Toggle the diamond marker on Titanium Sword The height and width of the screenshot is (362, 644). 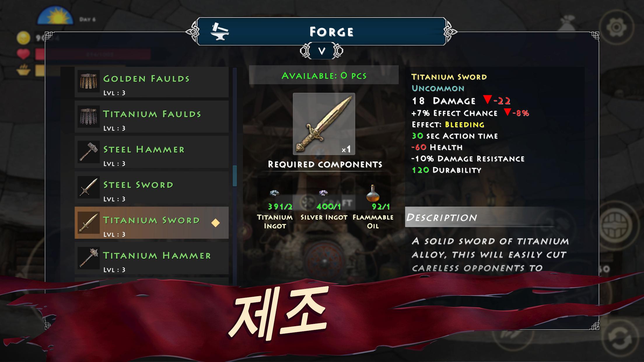216,223
